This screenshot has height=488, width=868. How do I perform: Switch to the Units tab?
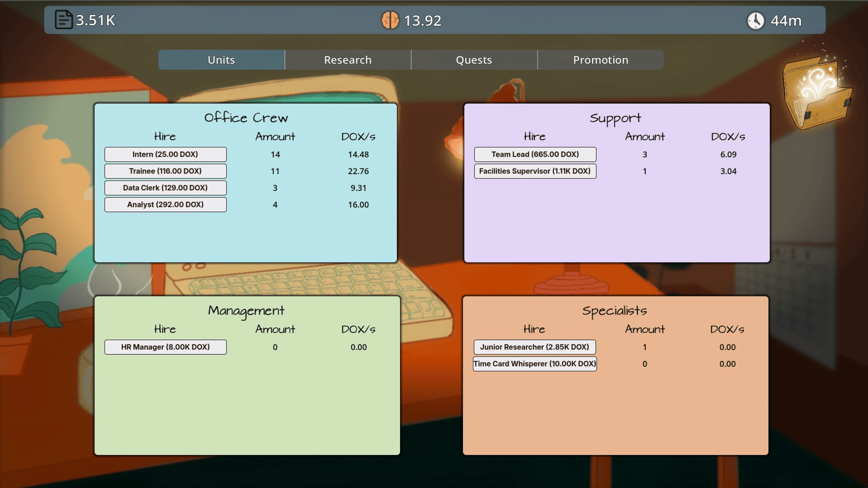tap(221, 60)
